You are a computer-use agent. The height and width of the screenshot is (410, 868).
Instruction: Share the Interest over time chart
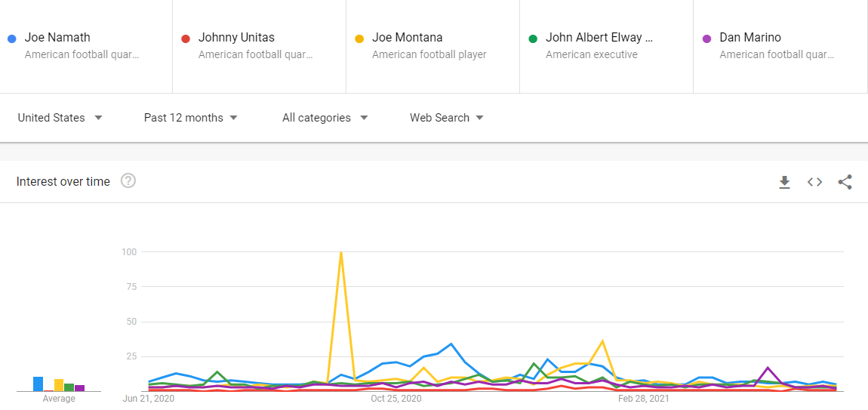[x=845, y=182]
